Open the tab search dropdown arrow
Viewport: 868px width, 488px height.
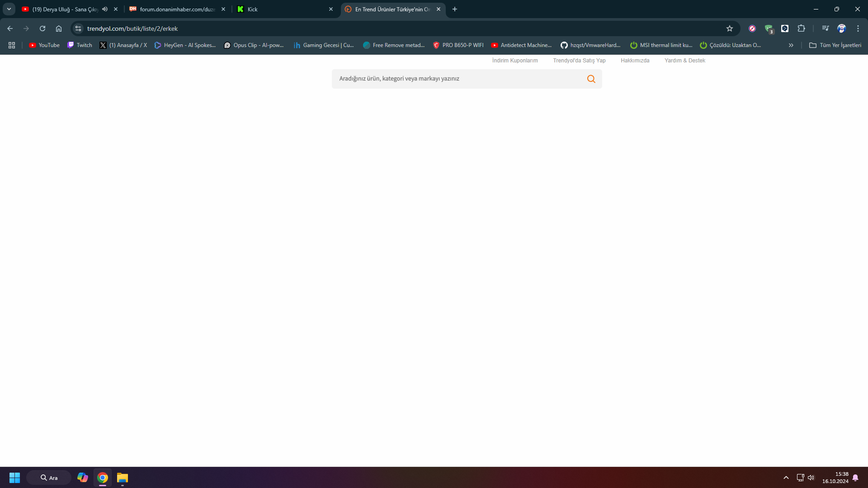(9, 9)
